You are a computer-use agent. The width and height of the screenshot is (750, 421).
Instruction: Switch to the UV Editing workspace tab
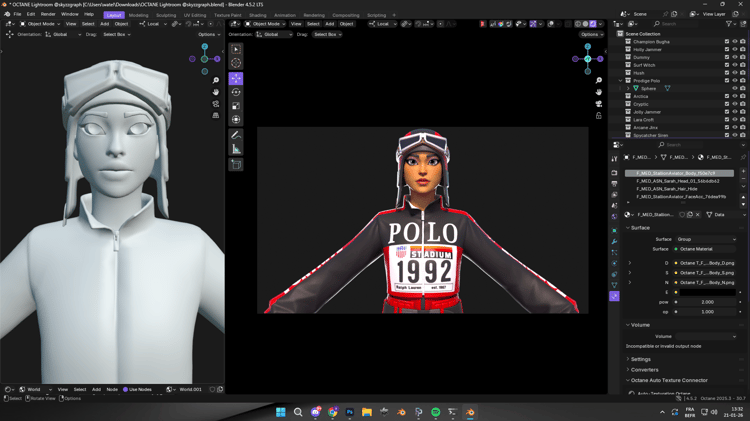tap(195, 15)
